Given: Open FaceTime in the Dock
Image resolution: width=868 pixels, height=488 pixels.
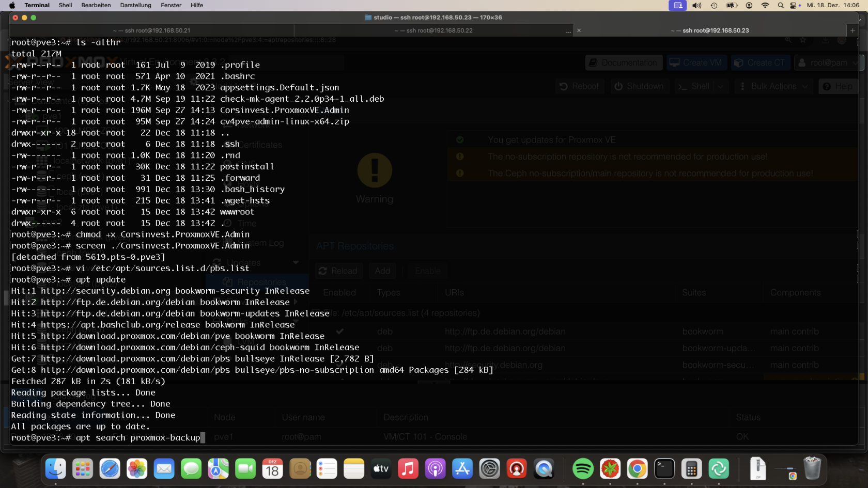Looking at the screenshot, I should [245, 469].
